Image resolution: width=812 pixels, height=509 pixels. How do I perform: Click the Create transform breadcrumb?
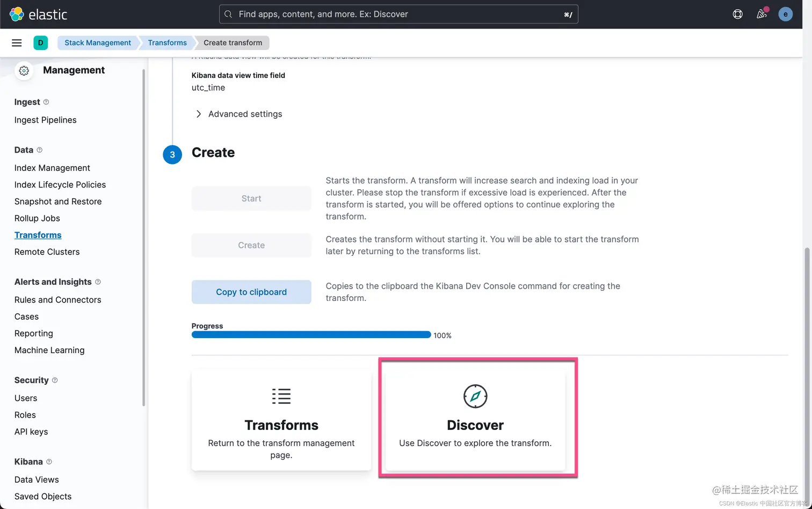click(x=233, y=42)
